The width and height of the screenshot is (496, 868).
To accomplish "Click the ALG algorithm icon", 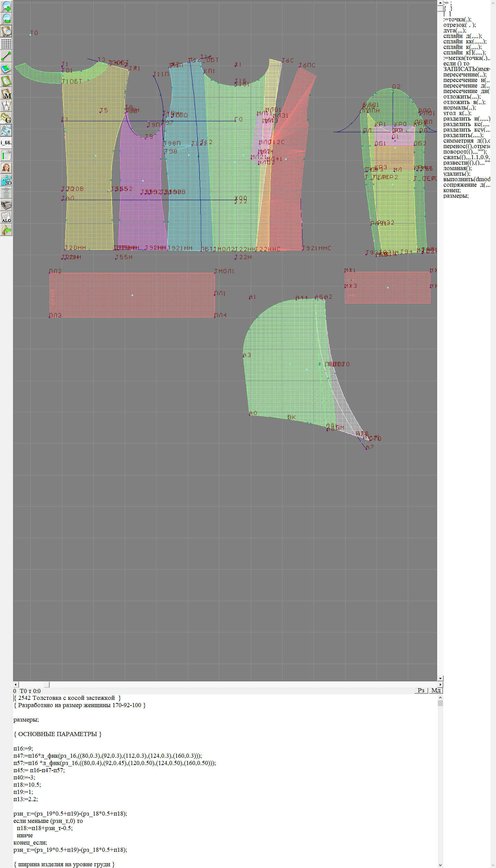I will [x=6, y=217].
